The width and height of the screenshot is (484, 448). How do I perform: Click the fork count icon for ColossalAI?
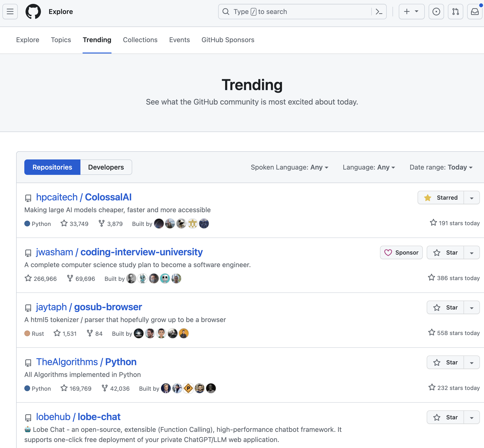(x=102, y=223)
